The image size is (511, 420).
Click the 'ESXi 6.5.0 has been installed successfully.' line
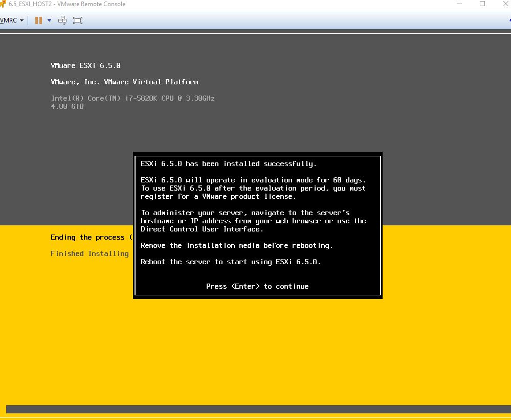pyautogui.click(x=229, y=164)
